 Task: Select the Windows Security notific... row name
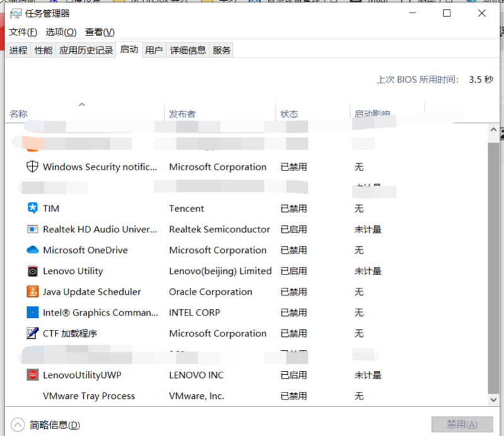(100, 167)
